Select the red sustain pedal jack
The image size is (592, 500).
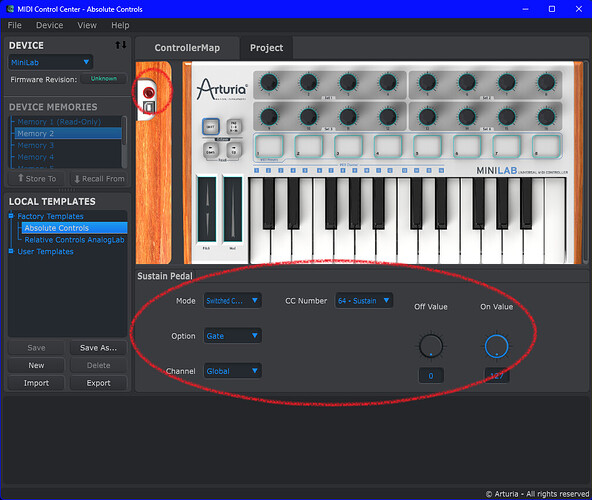149,92
